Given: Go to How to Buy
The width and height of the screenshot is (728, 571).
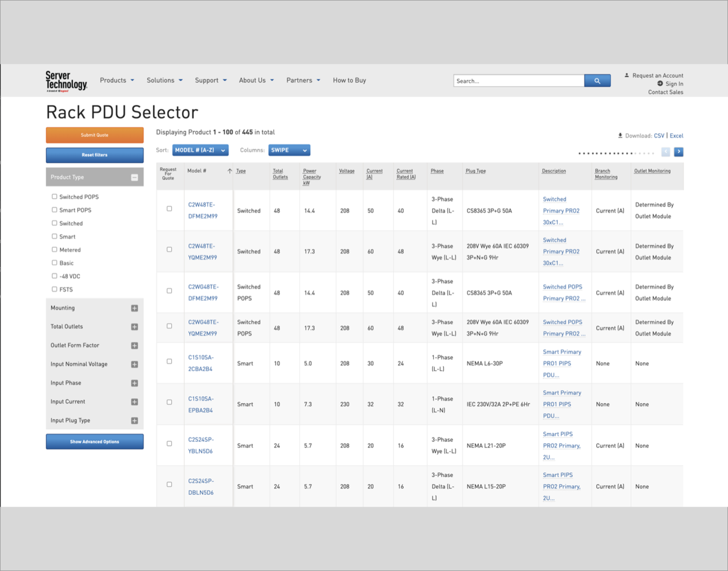Looking at the screenshot, I should 349,80.
